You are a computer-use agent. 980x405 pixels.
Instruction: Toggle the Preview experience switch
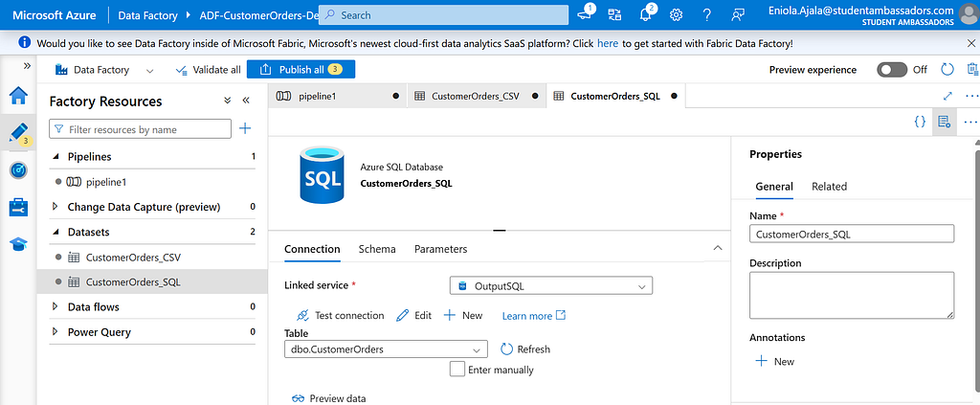pos(892,69)
